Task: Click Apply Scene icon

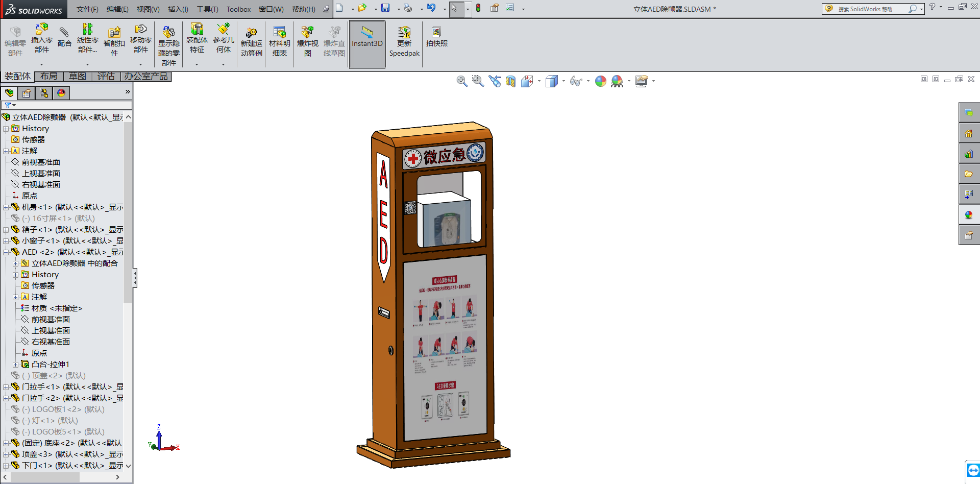Action: pyautogui.click(x=617, y=81)
